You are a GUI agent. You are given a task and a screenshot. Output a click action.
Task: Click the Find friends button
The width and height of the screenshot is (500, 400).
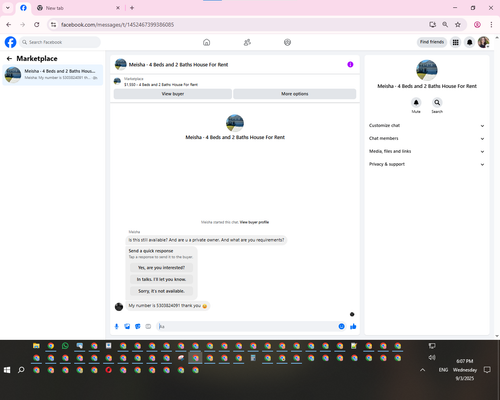(432, 42)
